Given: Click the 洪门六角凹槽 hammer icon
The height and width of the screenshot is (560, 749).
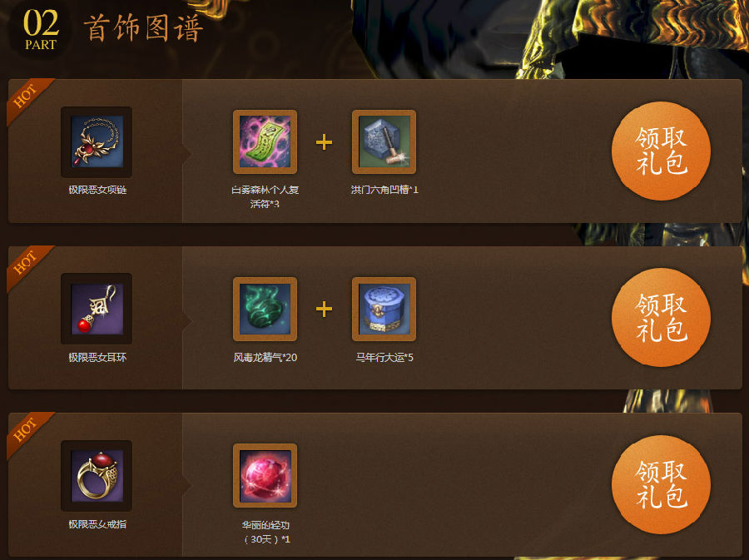Looking at the screenshot, I should tap(384, 141).
